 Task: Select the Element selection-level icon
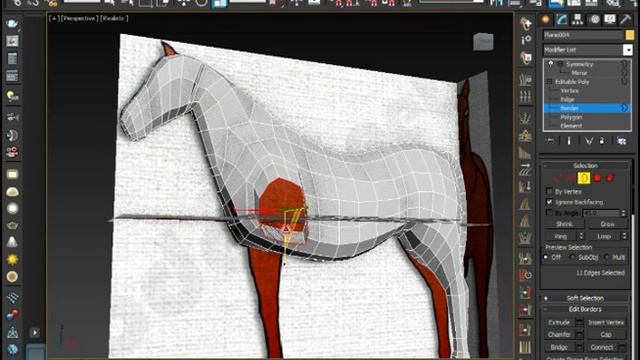[x=610, y=178]
